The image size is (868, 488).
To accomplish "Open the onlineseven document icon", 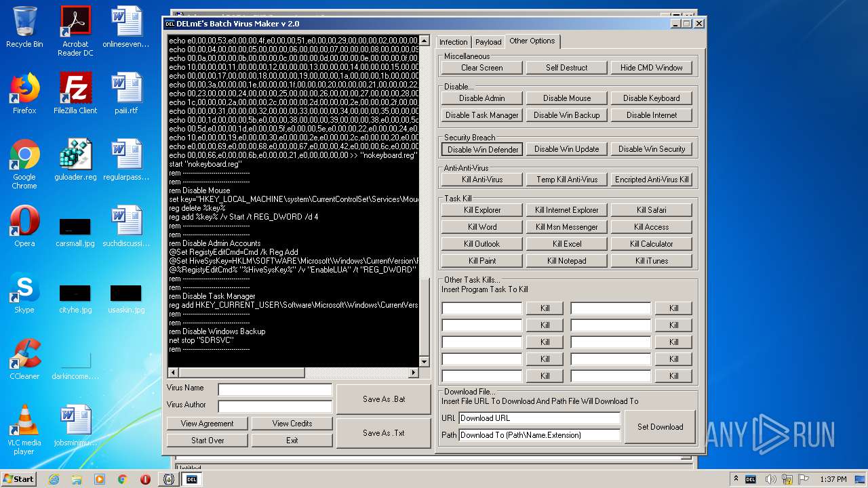I will click(x=126, y=28).
